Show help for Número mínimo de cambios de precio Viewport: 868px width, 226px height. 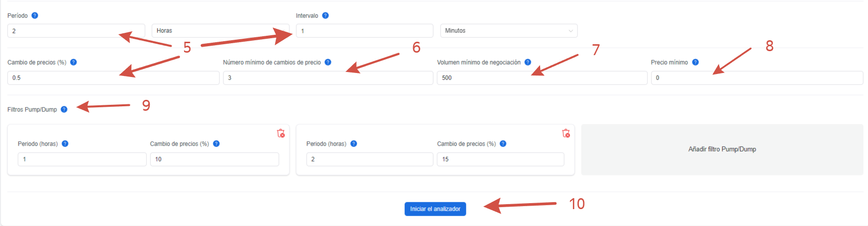pyautogui.click(x=328, y=62)
